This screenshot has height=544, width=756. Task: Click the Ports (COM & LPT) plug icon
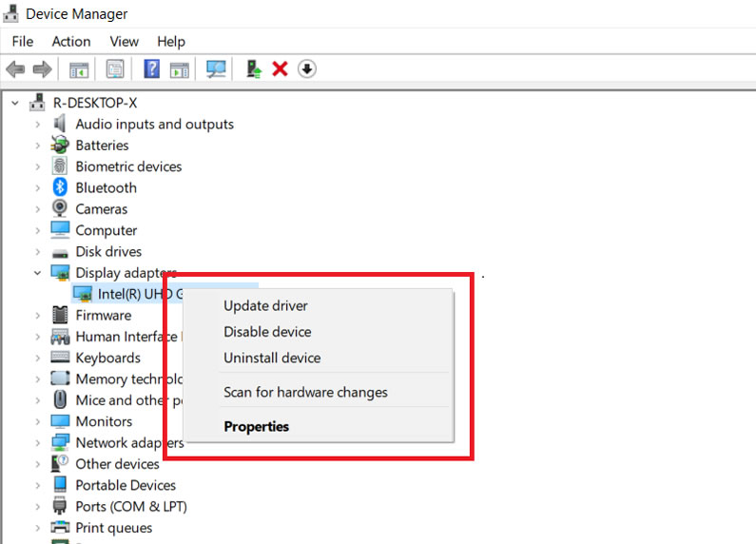60,505
